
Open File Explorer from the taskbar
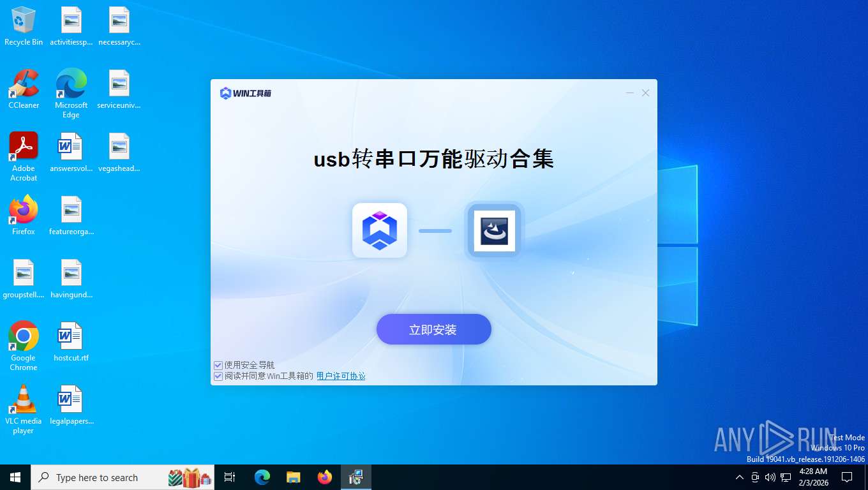click(294, 477)
